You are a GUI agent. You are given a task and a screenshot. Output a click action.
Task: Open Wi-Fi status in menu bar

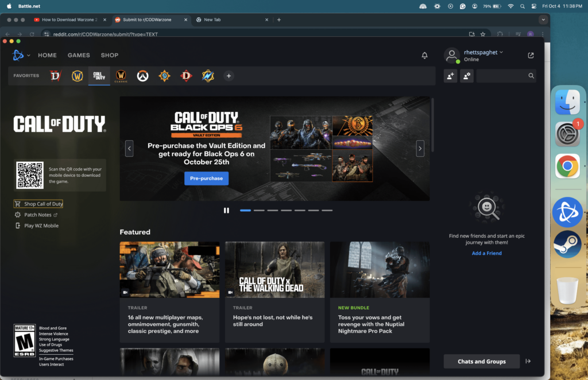[x=510, y=6]
